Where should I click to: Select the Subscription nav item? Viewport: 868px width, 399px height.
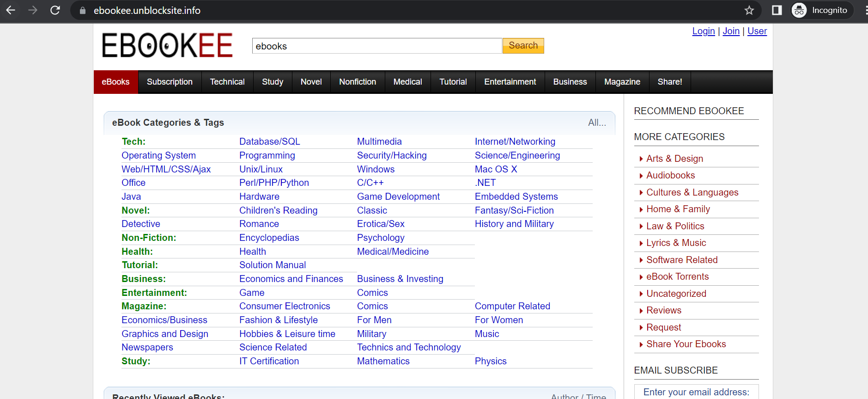coord(170,82)
